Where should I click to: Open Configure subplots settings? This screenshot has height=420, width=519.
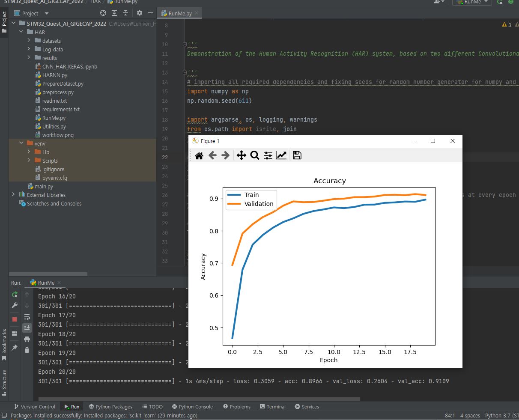click(x=268, y=155)
